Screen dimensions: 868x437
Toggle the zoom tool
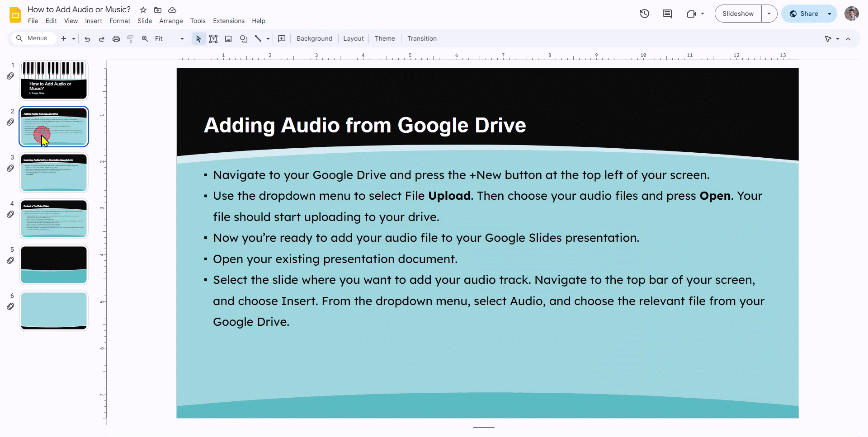[x=145, y=38]
